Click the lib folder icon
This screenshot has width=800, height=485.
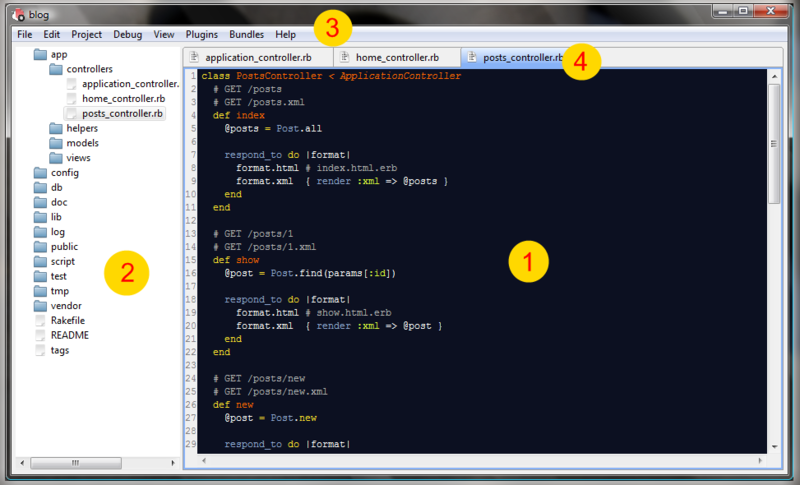click(x=40, y=217)
